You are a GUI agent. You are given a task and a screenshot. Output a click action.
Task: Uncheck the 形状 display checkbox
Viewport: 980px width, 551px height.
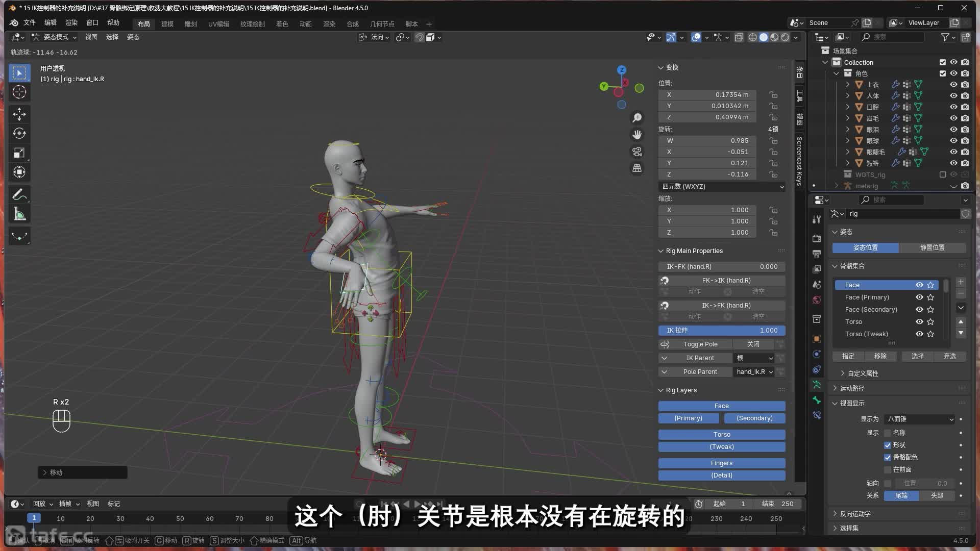click(888, 445)
